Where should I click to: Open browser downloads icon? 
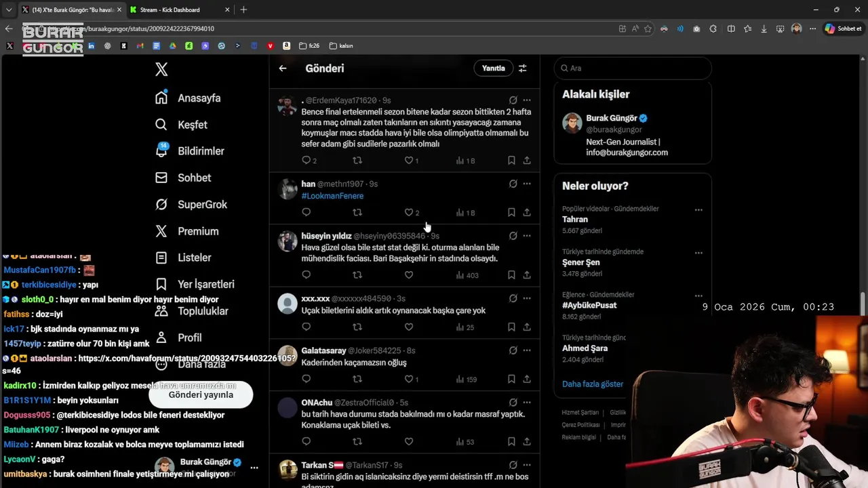764,28
